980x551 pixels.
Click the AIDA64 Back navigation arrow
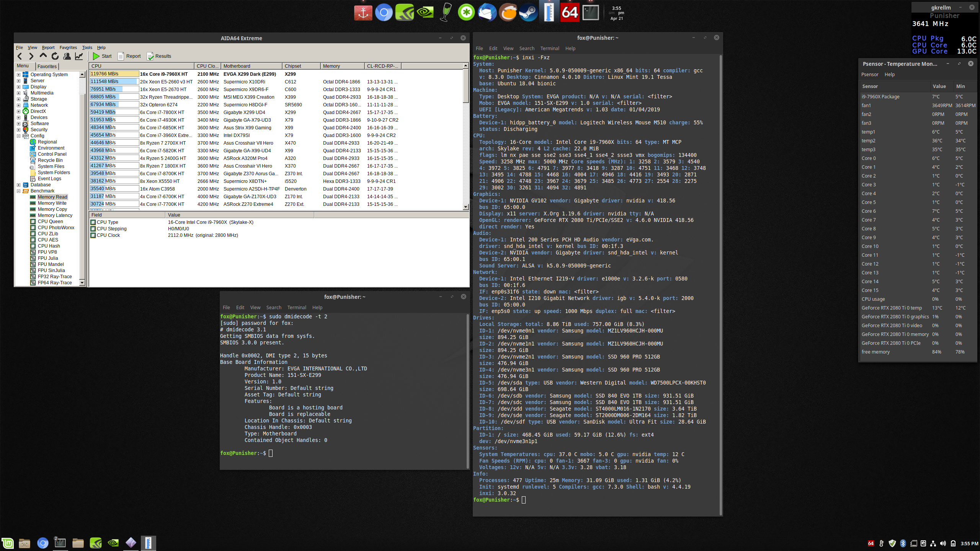[20, 56]
